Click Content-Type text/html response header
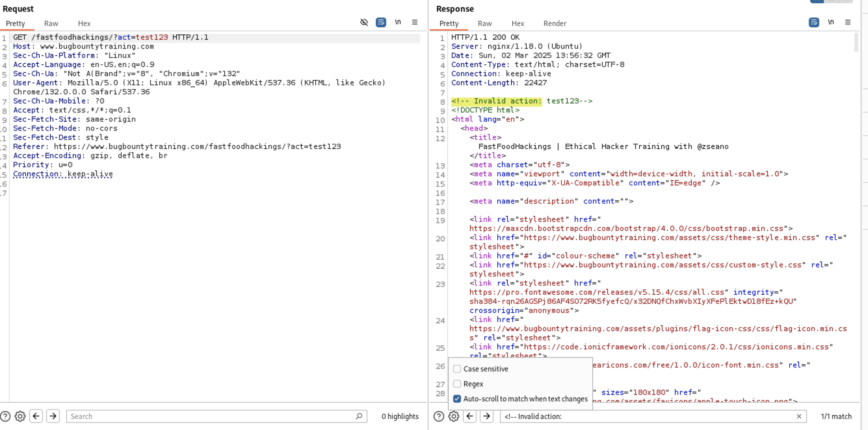The image size is (868, 430). click(538, 64)
